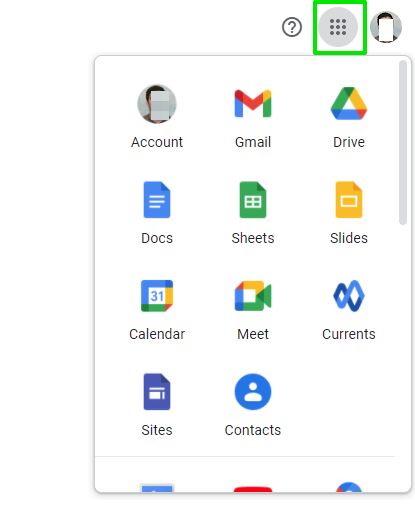
Task: Click the apps panel vertical scrollbar
Action: [x=403, y=143]
